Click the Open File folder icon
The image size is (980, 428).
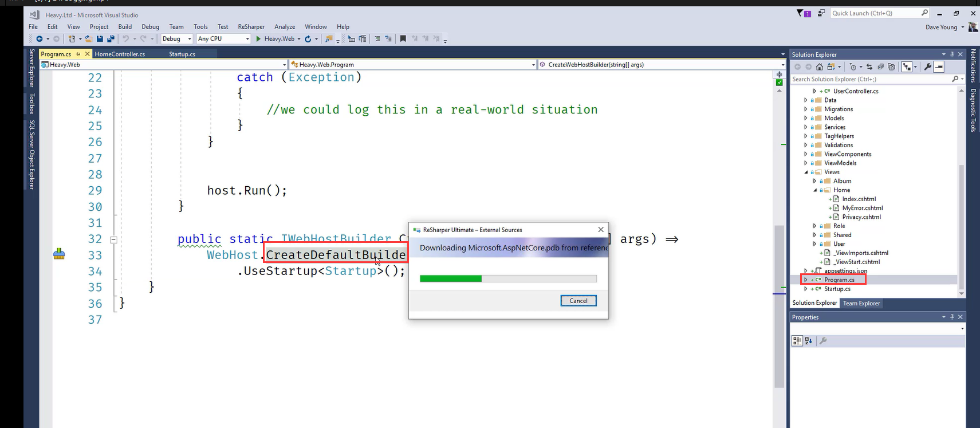click(89, 39)
